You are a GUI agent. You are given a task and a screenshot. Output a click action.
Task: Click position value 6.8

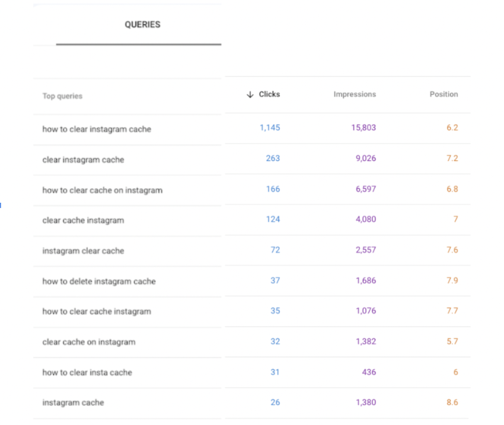[x=452, y=189]
